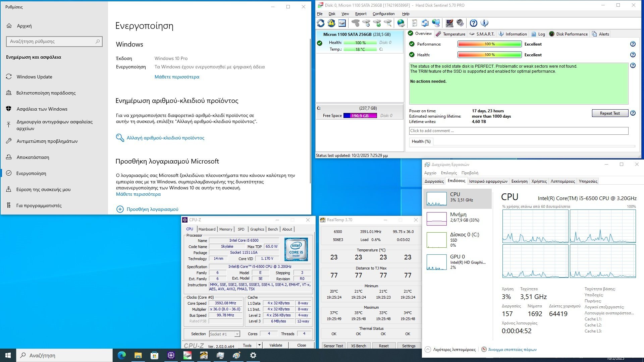Screen dimensions: 644x362
Task: Click the send report envelope icon
Action: click(425, 23)
